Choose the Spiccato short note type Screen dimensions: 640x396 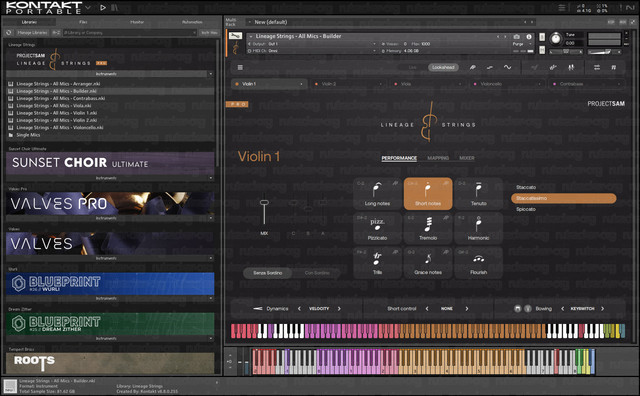pos(526,209)
